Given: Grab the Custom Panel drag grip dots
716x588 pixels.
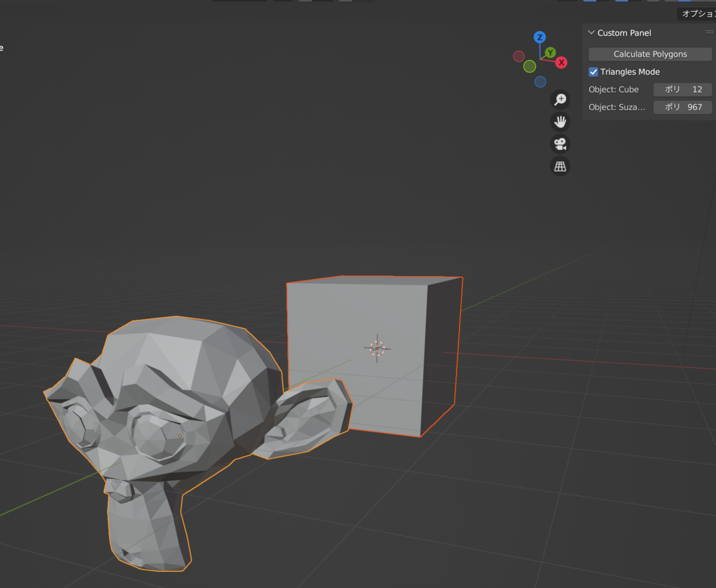Looking at the screenshot, I should pos(709,32).
